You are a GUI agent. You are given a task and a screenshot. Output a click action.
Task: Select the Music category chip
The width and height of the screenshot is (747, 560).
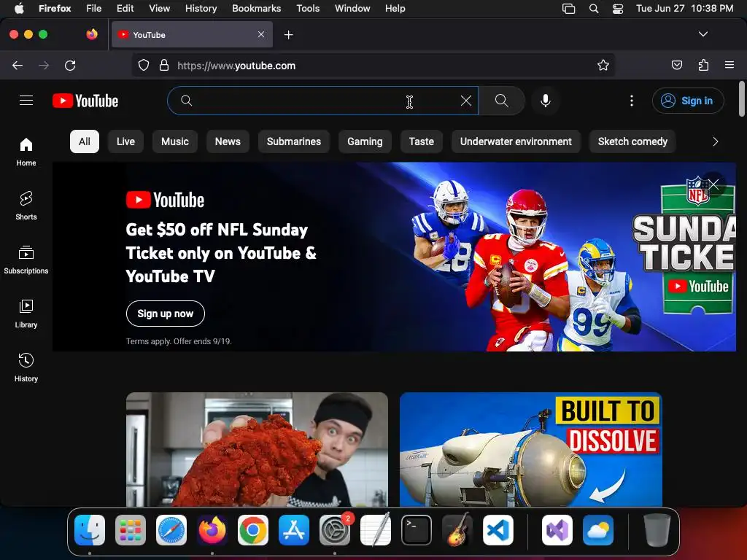point(175,141)
